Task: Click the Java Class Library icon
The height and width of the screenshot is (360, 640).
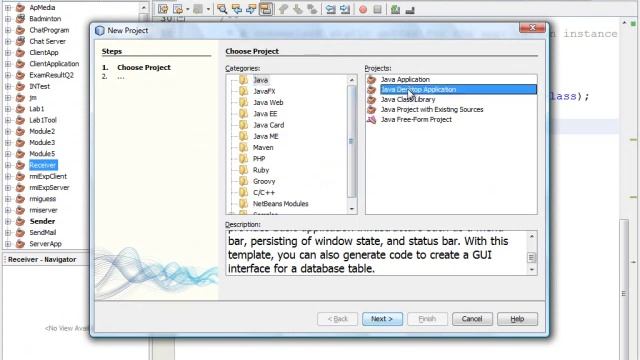Action: (371, 100)
